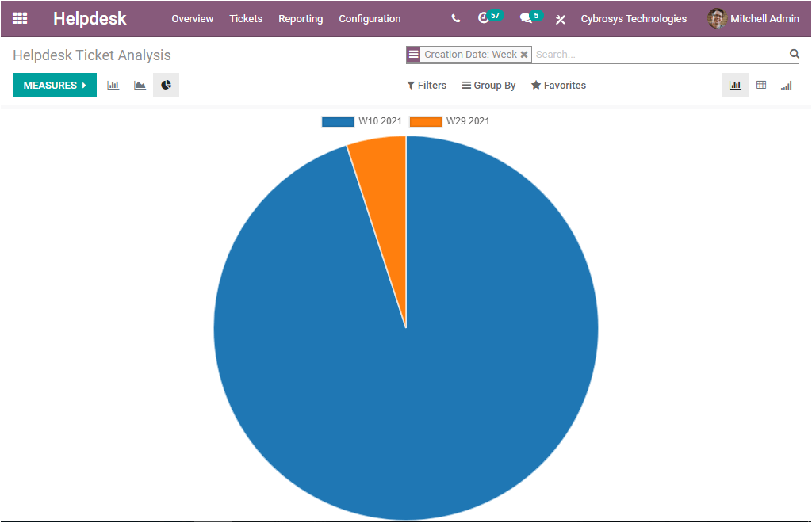Open the Configuration menu

tap(370, 19)
